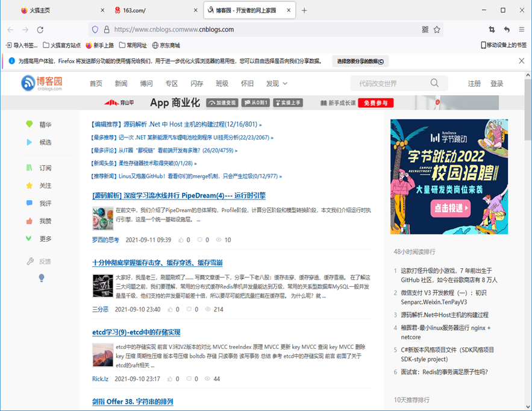Click the 免费参与 red banner button
Image resolution: width=532 pixels, height=411 pixels.
(375, 103)
